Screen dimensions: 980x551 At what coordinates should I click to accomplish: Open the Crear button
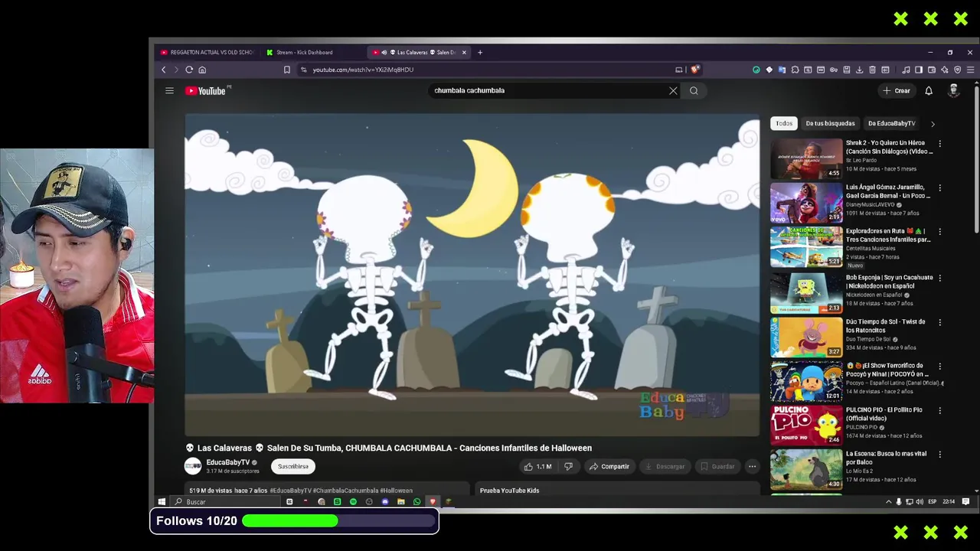[x=897, y=90]
